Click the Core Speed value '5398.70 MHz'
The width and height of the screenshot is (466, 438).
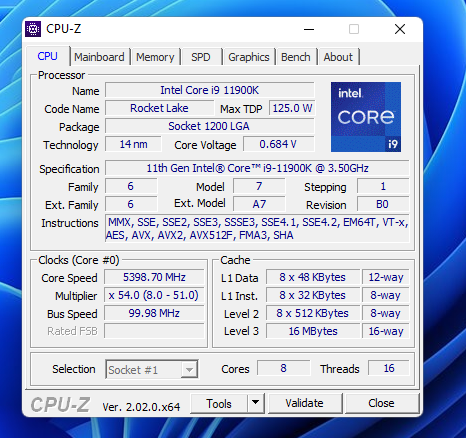(x=154, y=277)
